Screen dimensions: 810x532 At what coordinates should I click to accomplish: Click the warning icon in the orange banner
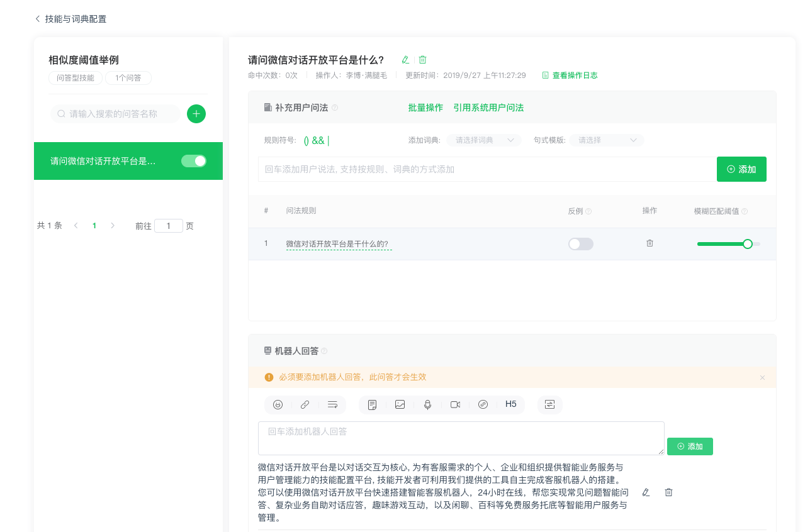coord(269,377)
